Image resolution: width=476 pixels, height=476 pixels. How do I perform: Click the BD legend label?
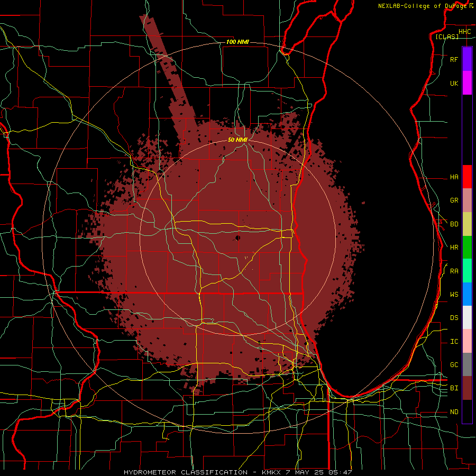click(454, 224)
